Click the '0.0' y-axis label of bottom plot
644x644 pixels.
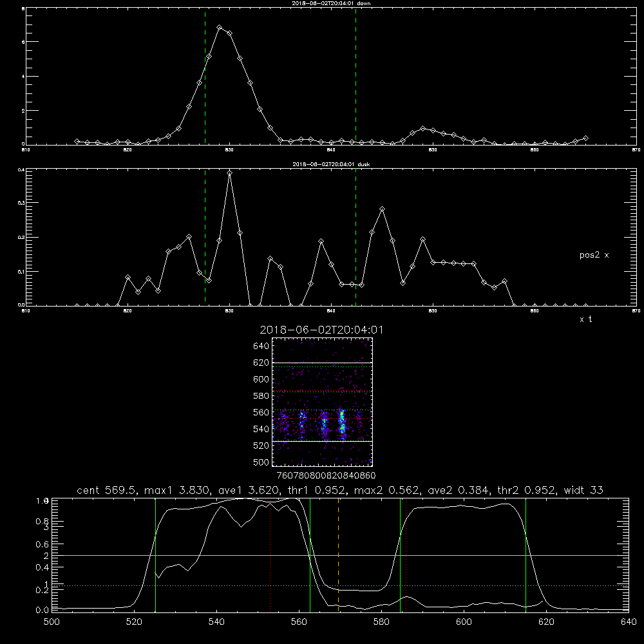click(43, 610)
